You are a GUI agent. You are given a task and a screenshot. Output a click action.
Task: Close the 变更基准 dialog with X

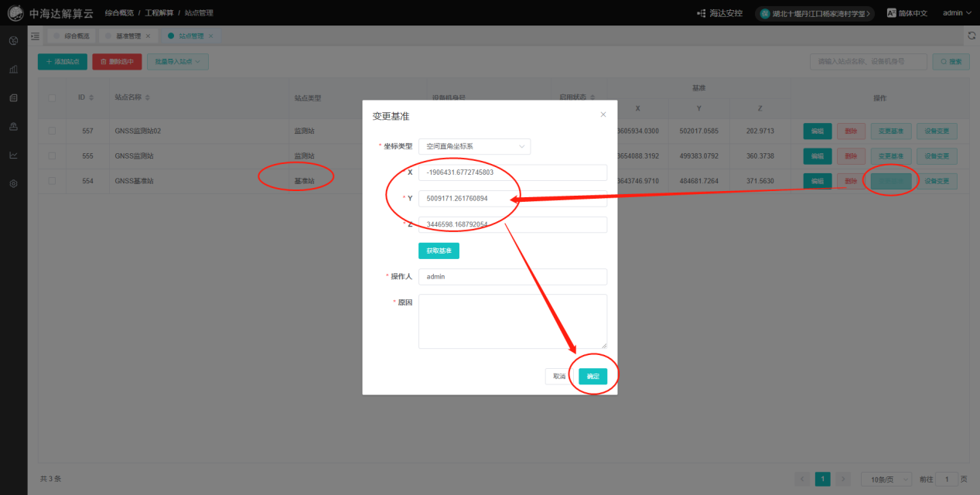[603, 115]
